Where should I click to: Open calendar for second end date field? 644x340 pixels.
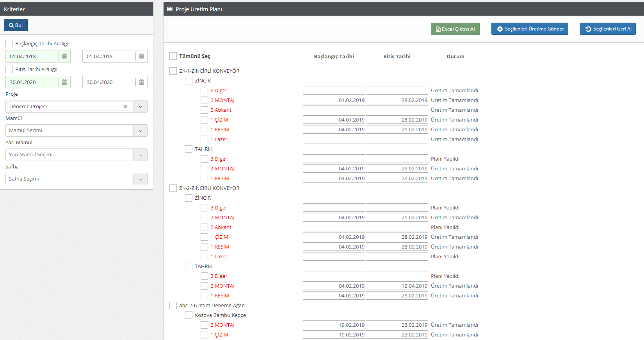(141, 82)
